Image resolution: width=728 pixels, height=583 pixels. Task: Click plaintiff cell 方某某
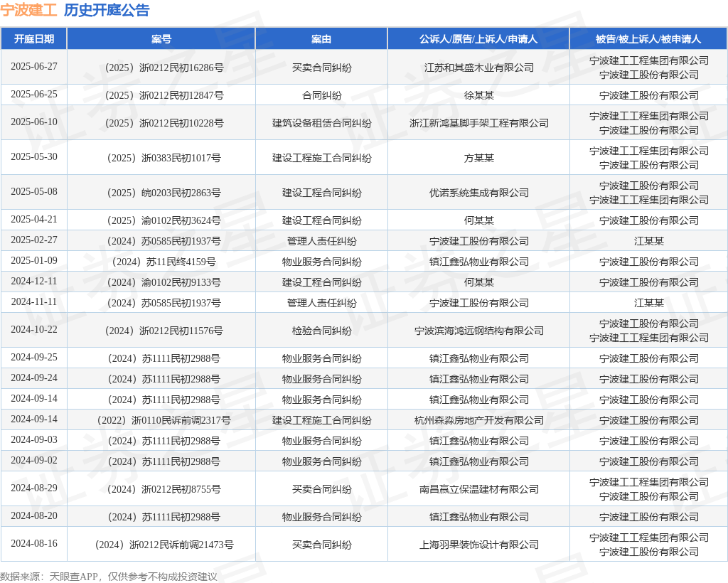tap(478, 158)
